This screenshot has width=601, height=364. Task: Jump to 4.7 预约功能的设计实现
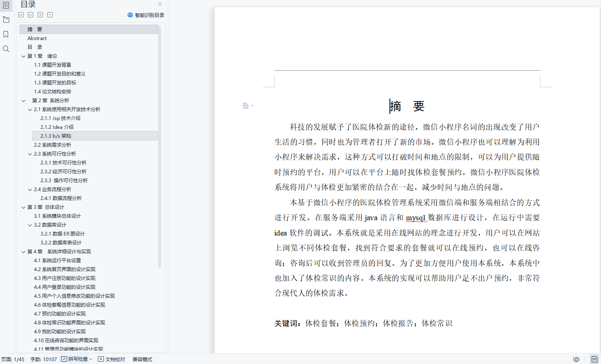[x=60, y=314]
